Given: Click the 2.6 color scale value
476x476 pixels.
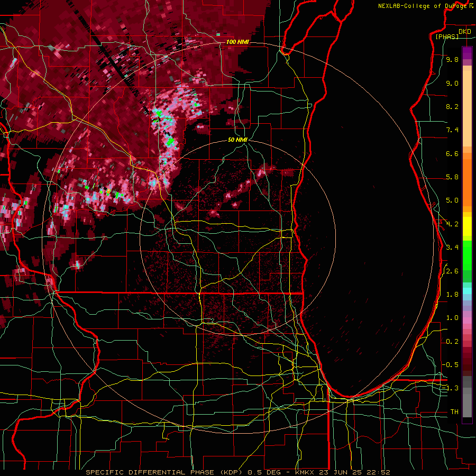Looking at the screenshot, I should click(452, 271).
